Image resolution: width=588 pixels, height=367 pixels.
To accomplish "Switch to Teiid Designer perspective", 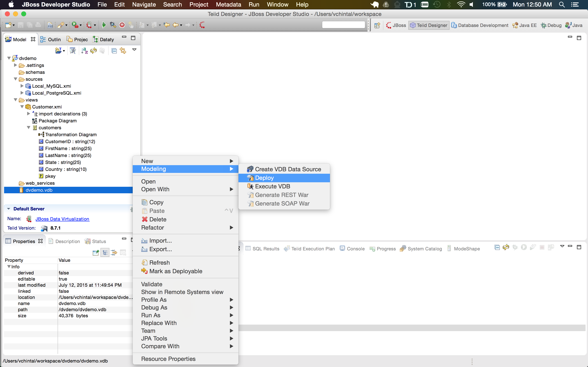I will [429, 25].
